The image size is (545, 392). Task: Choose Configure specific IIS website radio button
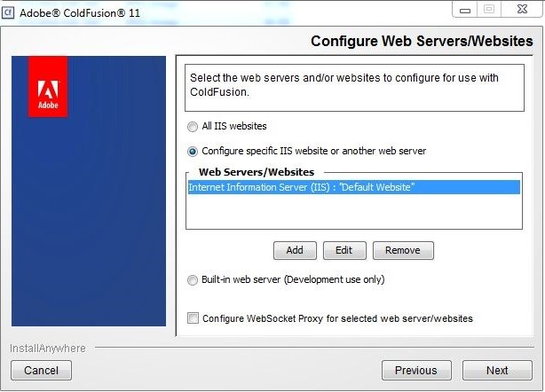tap(193, 152)
